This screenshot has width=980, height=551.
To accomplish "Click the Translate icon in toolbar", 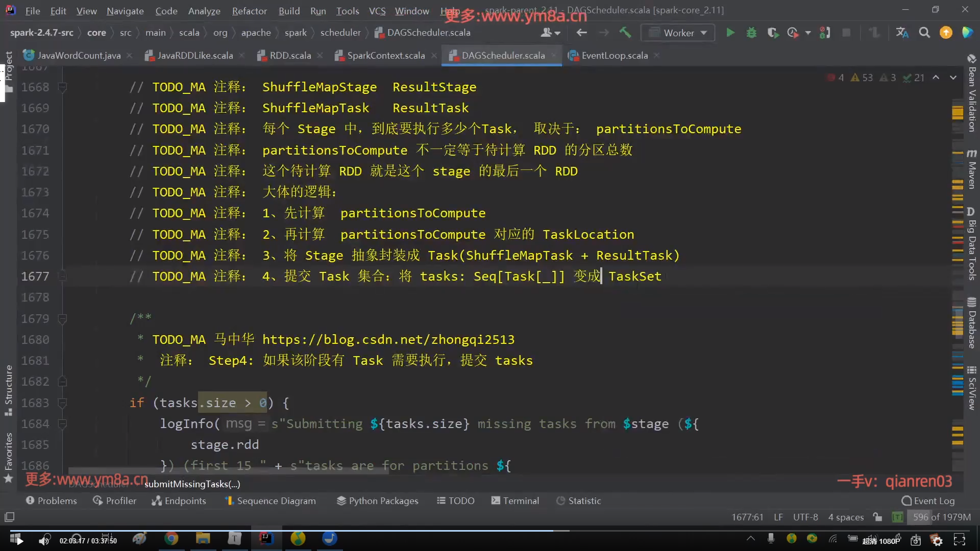I will coord(902,33).
